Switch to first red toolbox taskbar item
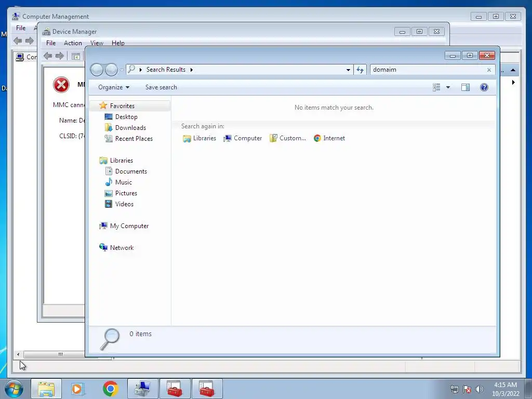The height and width of the screenshot is (399, 532). pyautogui.click(x=175, y=389)
